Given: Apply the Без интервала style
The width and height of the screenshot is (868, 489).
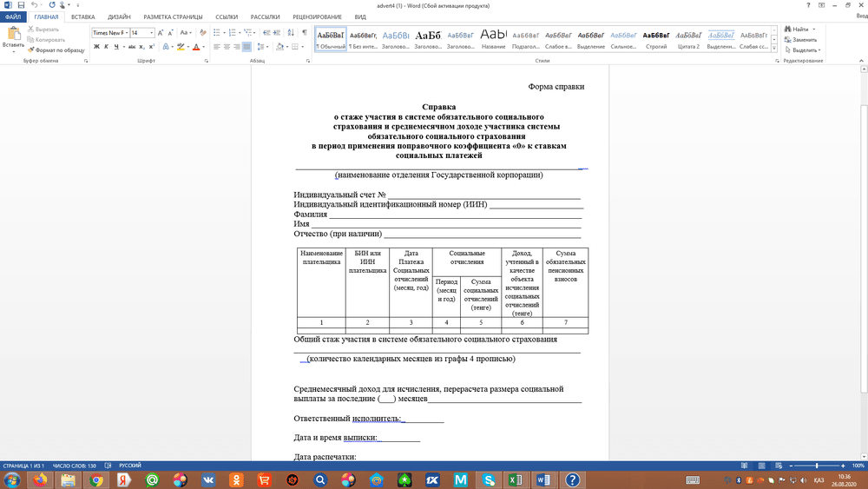Looking at the screenshot, I should (363, 39).
